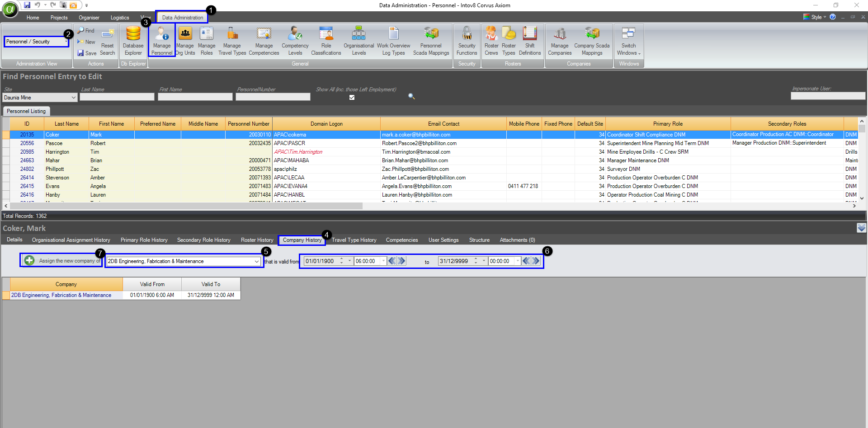The width and height of the screenshot is (868, 428).
Task: Click Reset Search in Actions
Action: [x=108, y=41]
